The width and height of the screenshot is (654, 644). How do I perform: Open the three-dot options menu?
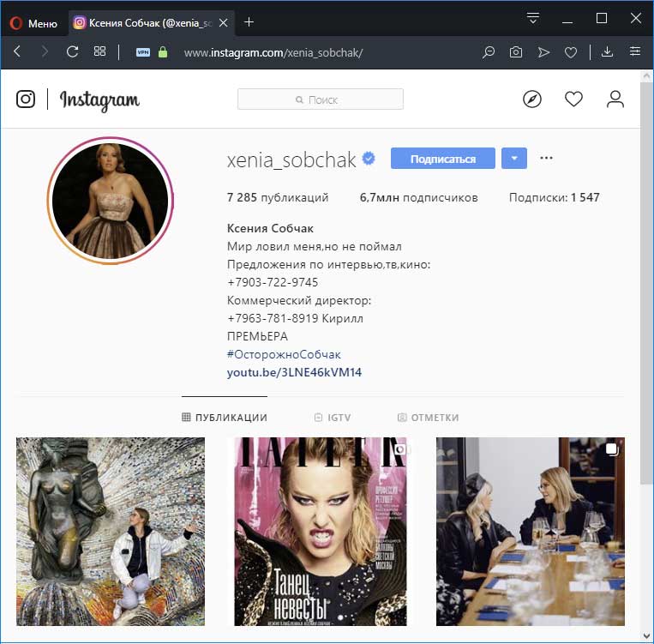click(x=546, y=158)
